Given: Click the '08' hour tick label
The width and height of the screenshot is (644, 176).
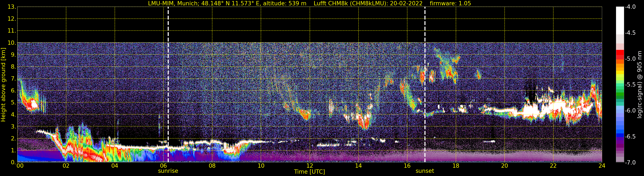Looking at the screenshot, I should [212, 166].
